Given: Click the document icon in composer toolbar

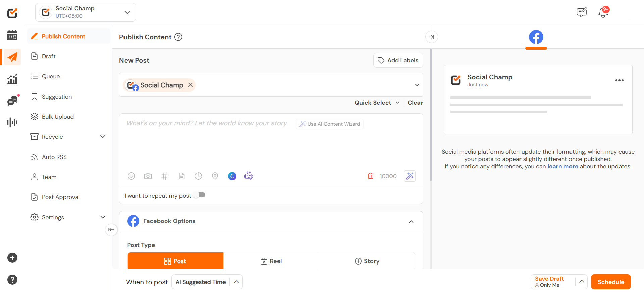Looking at the screenshot, I should [182, 176].
